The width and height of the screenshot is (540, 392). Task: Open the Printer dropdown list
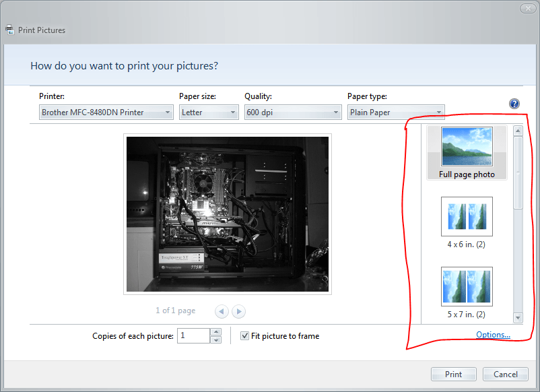[106, 112]
